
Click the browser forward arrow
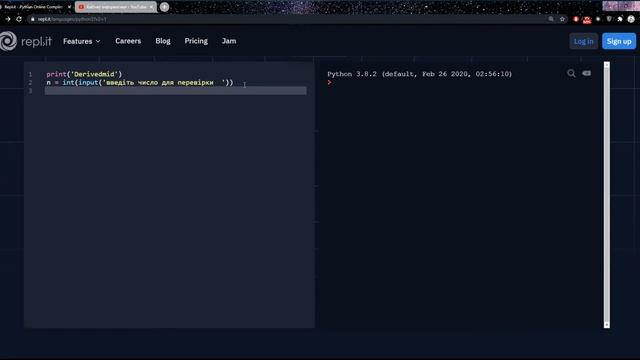click(x=8, y=19)
